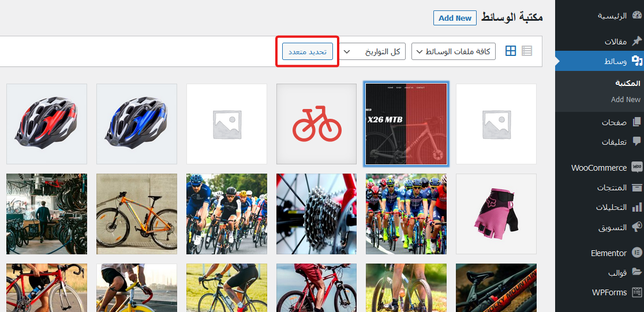
Task: Select the cyclists in blue jerseys peloton thumbnail
Action: click(x=406, y=214)
